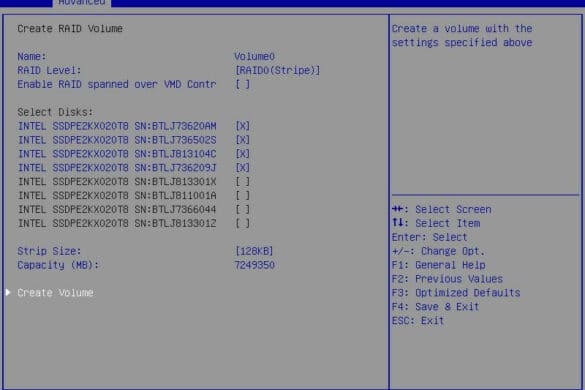
Task: Select the Capacity (MB): label
Action: pyautogui.click(x=58, y=265)
